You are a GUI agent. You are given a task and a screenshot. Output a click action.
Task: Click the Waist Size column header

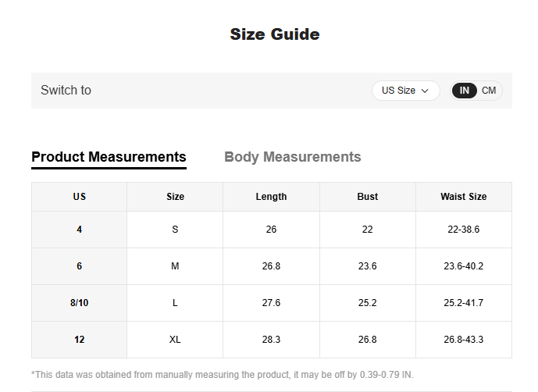click(x=463, y=197)
